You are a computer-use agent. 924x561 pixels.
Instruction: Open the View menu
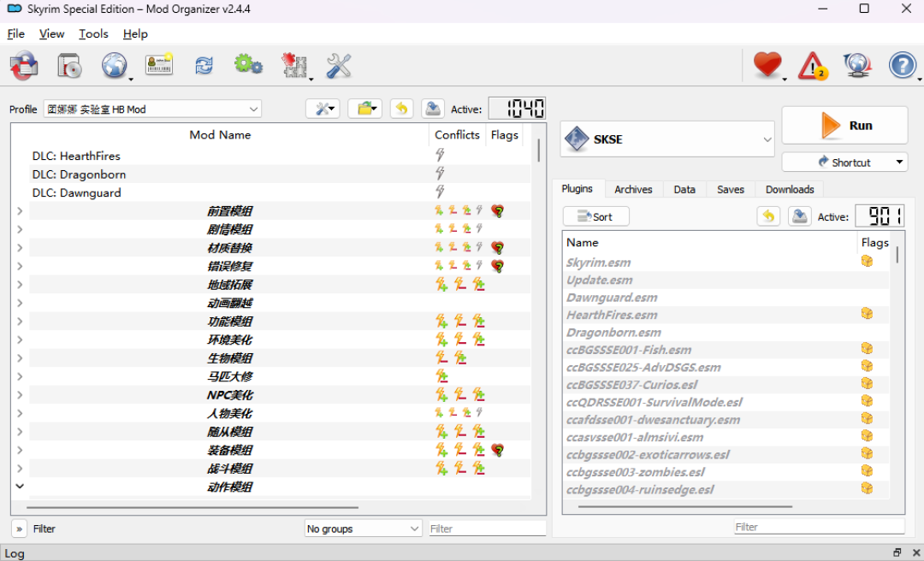[x=52, y=34]
